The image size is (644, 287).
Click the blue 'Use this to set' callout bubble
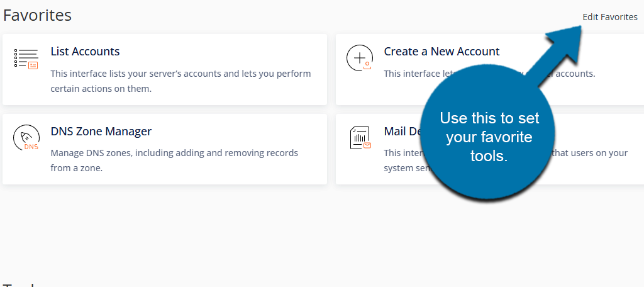[488, 137]
